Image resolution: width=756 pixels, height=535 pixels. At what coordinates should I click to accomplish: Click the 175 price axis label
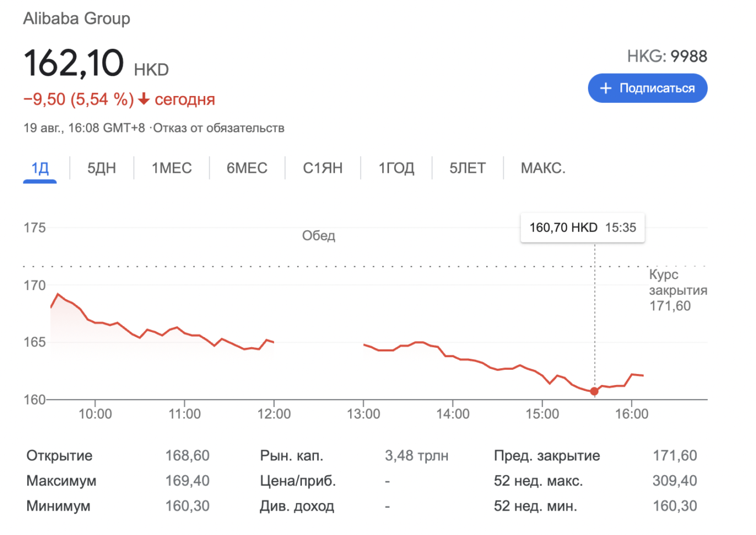pyautogui.click(x=34, y=227)
